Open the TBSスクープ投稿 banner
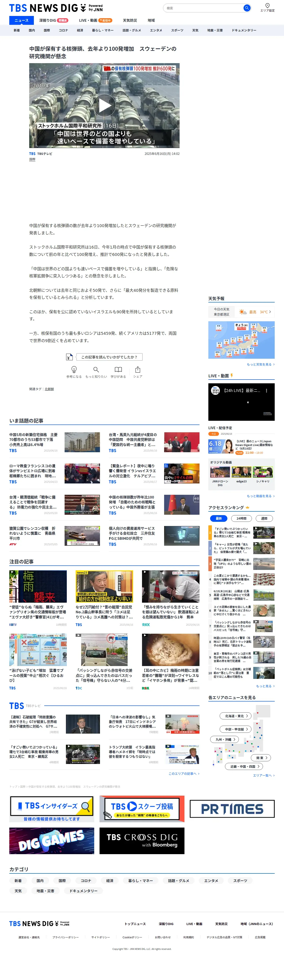This screenshot has width=284, height=980. point(142,809)
